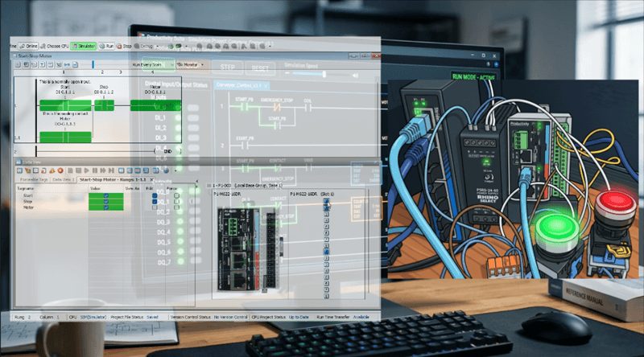The image size is (644, 357).
Task: Toggle the DQ_6 output switch
Action: 196,252
